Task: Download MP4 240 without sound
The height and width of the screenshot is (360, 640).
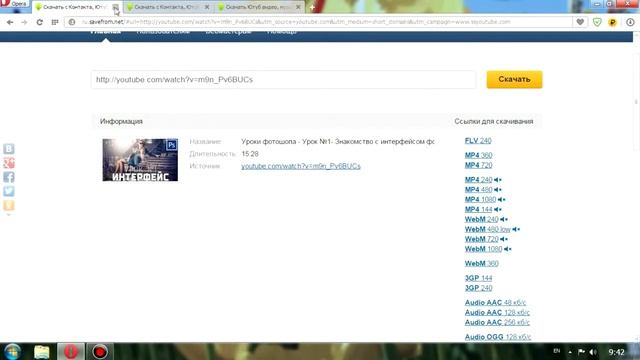Action: [x=478, y=180]
